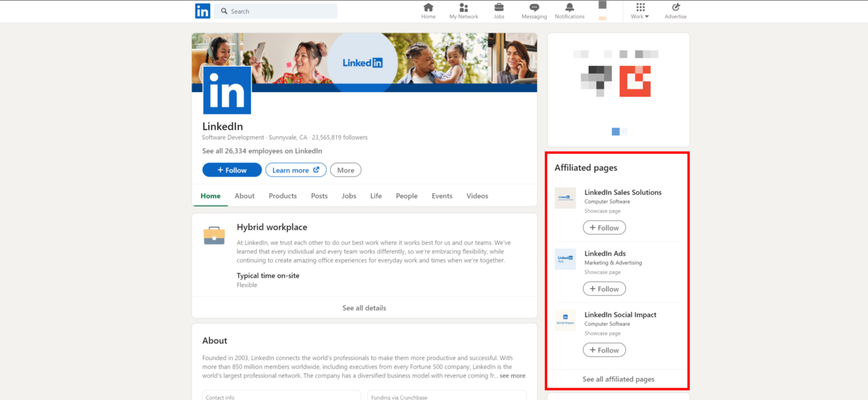Screen dimensions: 868x400
Task: Click the Search input field
Action: (x=276, y=11)
